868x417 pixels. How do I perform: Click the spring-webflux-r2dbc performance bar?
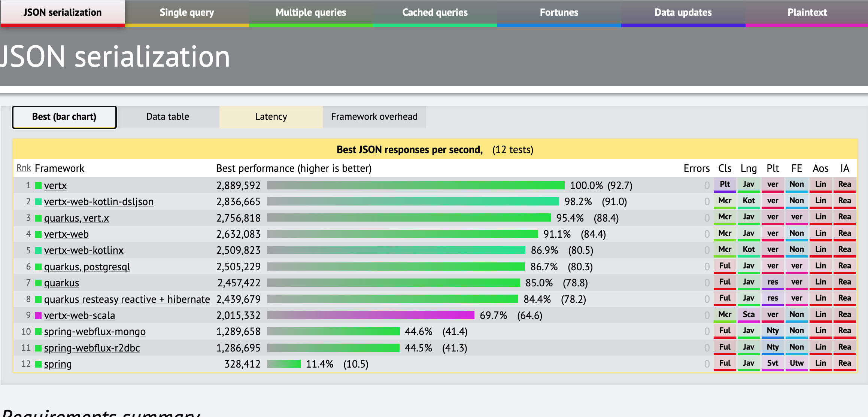pyautogui.click(x=333, y=348)
